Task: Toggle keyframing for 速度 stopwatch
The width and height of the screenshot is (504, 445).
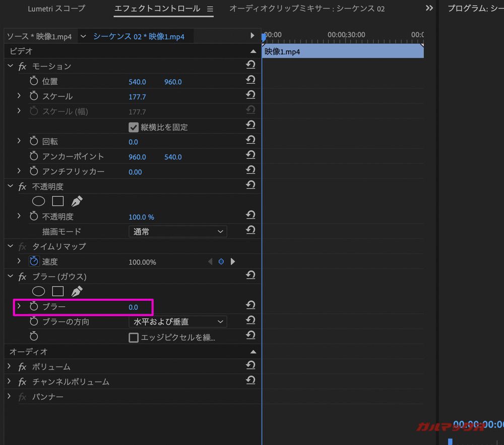Action: tap(33, 261)
